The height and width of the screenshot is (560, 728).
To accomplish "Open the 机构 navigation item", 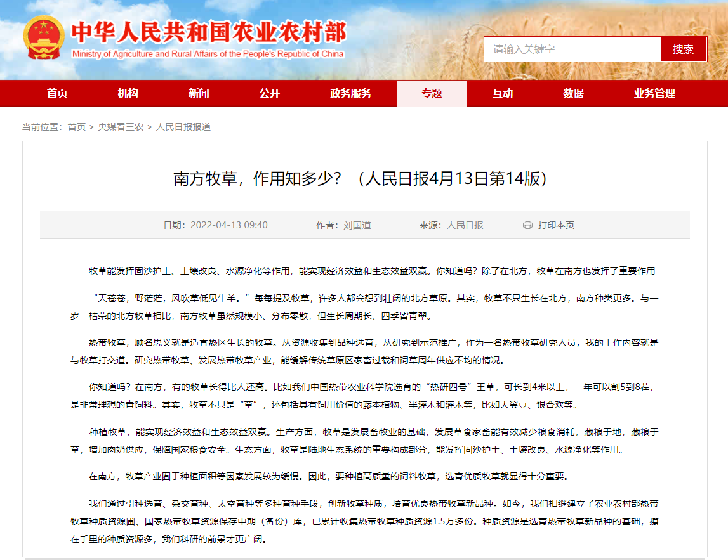I will point(128,93).
